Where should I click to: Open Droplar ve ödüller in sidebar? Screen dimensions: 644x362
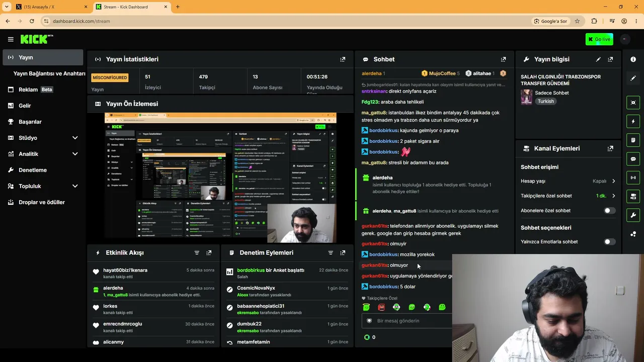[42, 202]
